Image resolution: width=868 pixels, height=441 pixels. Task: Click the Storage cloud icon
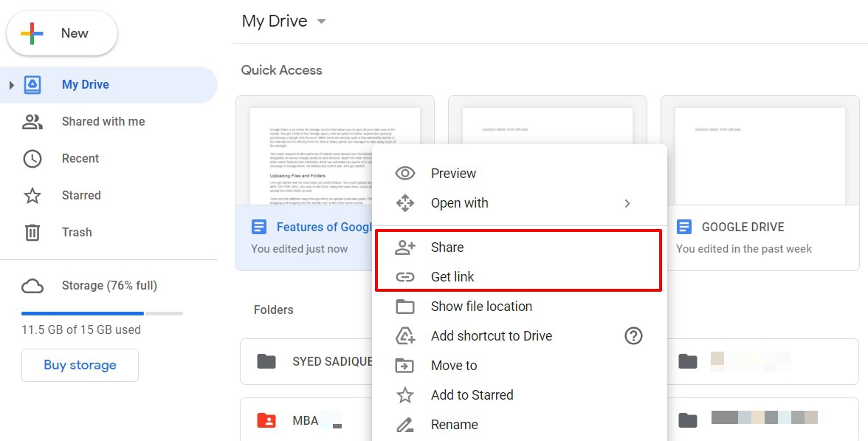[32, 286]
